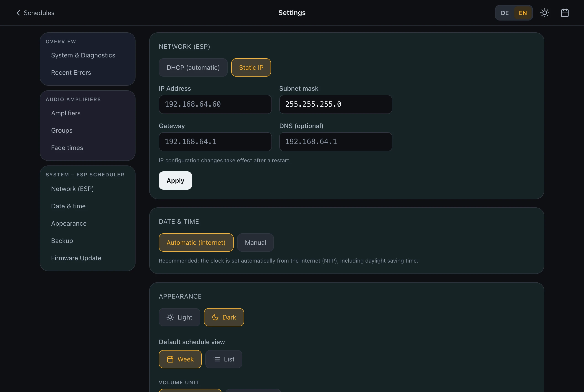Click the moon icon in Dark button
This screenshot has width=584, height=392.
click(x=215, y=317)
